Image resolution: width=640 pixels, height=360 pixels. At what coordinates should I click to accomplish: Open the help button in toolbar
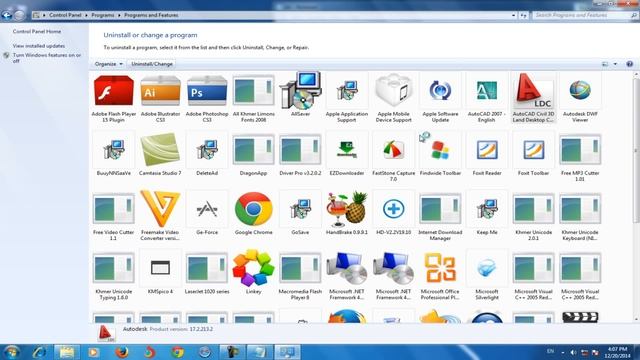[x=629, y=64]
